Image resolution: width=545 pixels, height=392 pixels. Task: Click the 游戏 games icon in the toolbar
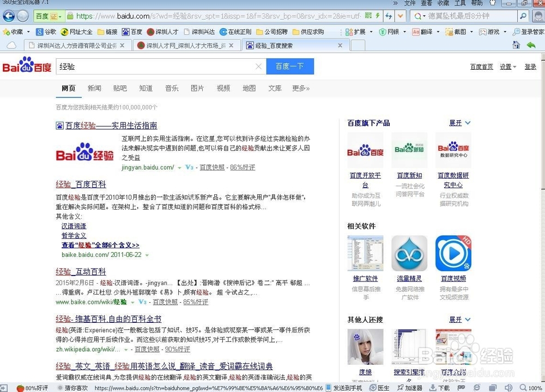click(483, 32)
